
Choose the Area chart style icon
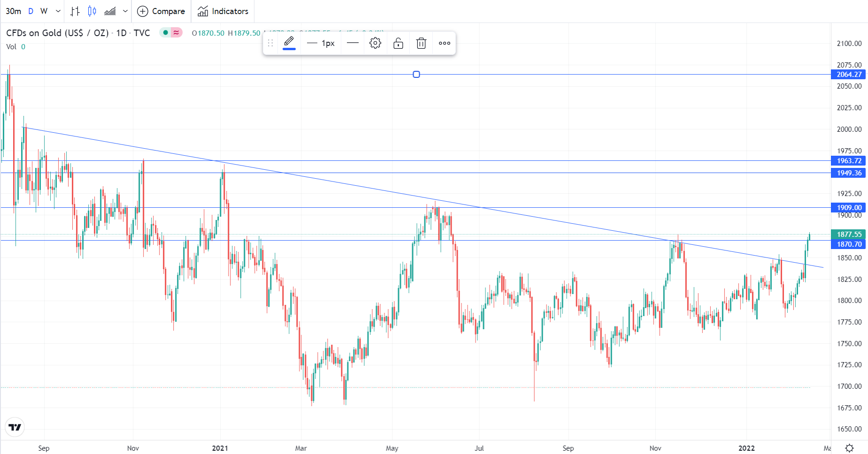coord(110,11)
